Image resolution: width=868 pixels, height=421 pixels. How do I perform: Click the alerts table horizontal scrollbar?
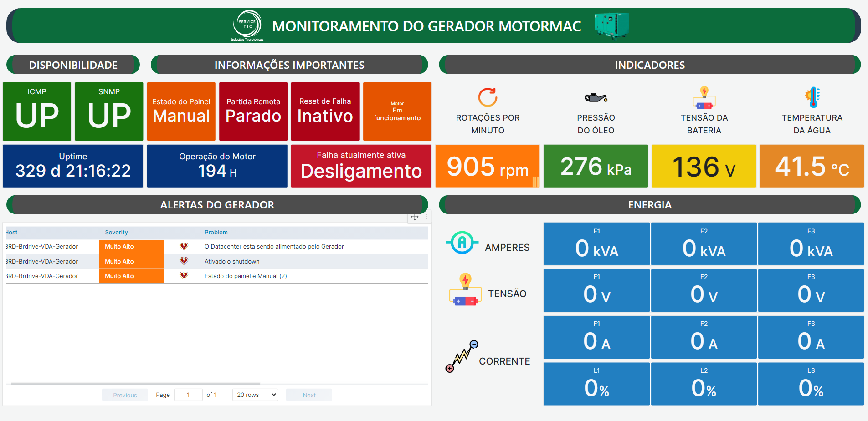tap(136, 384)
